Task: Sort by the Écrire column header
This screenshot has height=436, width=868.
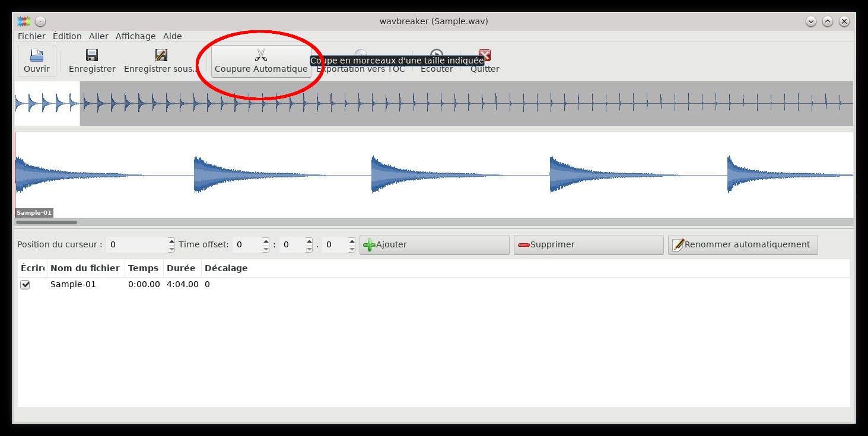Action: 33,268
